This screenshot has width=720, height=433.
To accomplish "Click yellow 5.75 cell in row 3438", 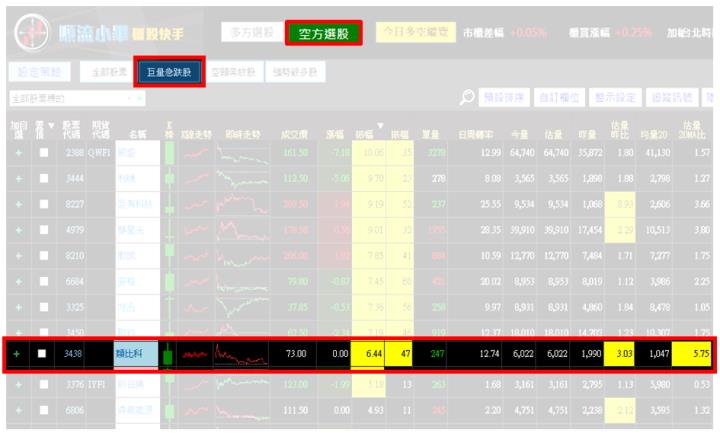I will click(x=691, y=354).
